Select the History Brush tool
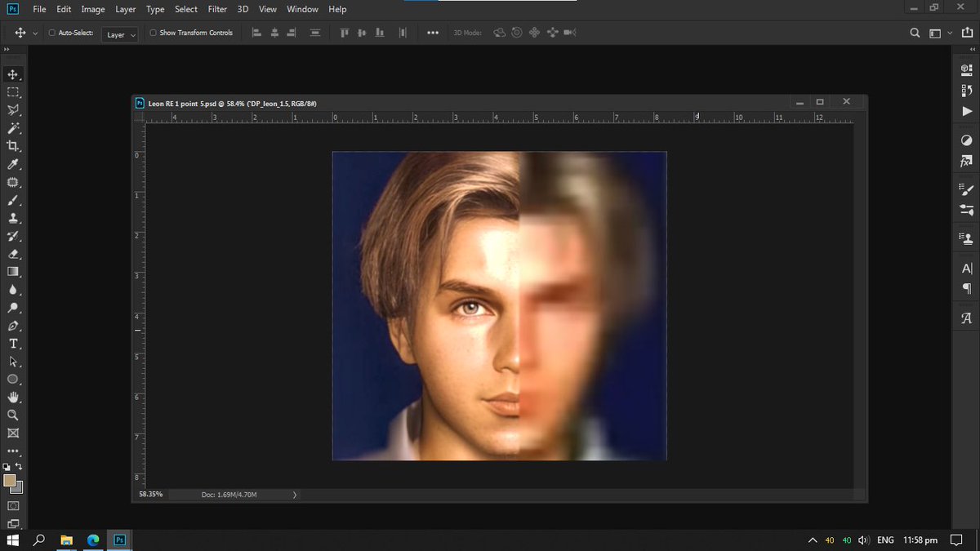The image size is (980, 551). coord(13,236)
